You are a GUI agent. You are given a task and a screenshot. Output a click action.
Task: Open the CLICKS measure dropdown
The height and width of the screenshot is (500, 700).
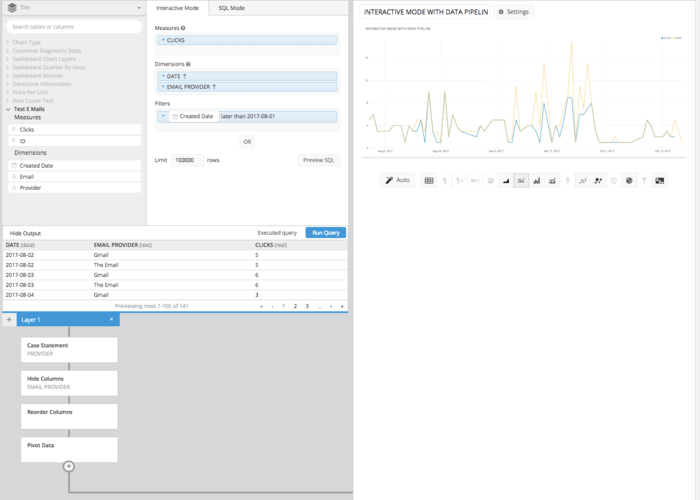point(162,40)
